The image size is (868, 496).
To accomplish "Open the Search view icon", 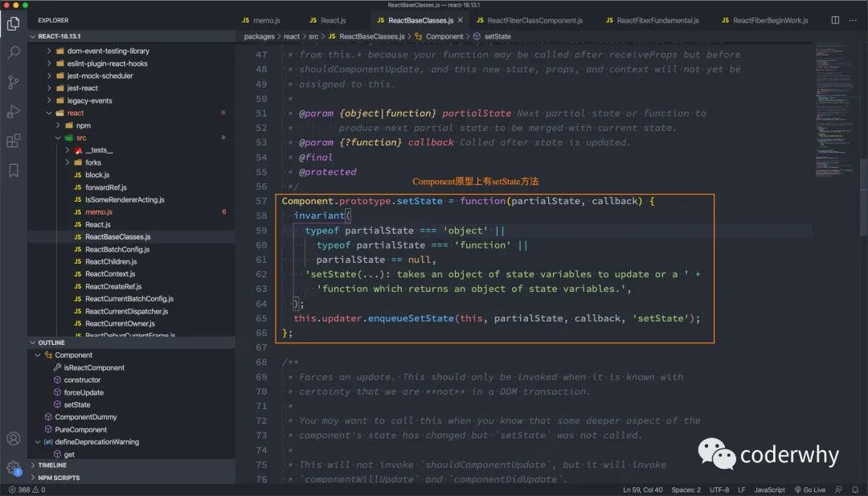I will pyautogui.click(x=14, y=52).
